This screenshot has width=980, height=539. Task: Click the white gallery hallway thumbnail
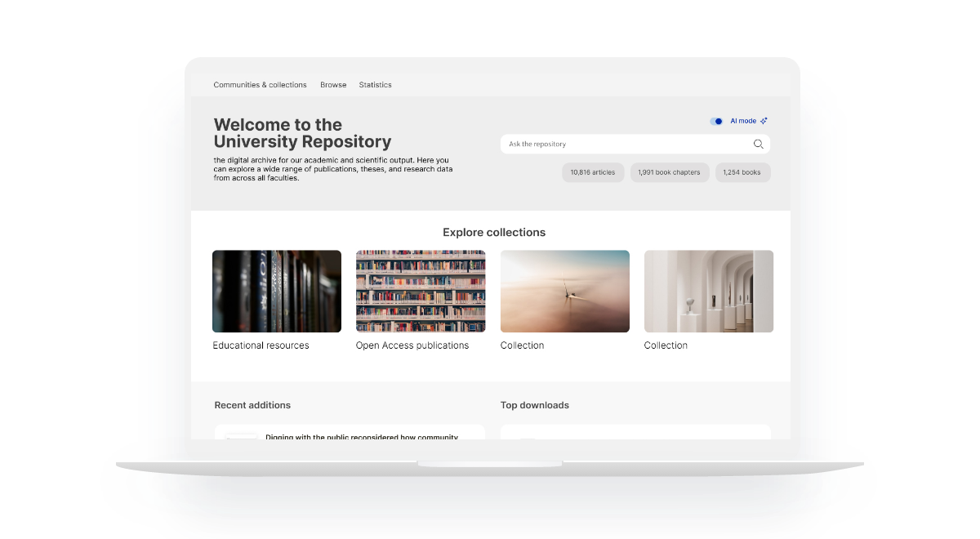[x=709, y=291]
